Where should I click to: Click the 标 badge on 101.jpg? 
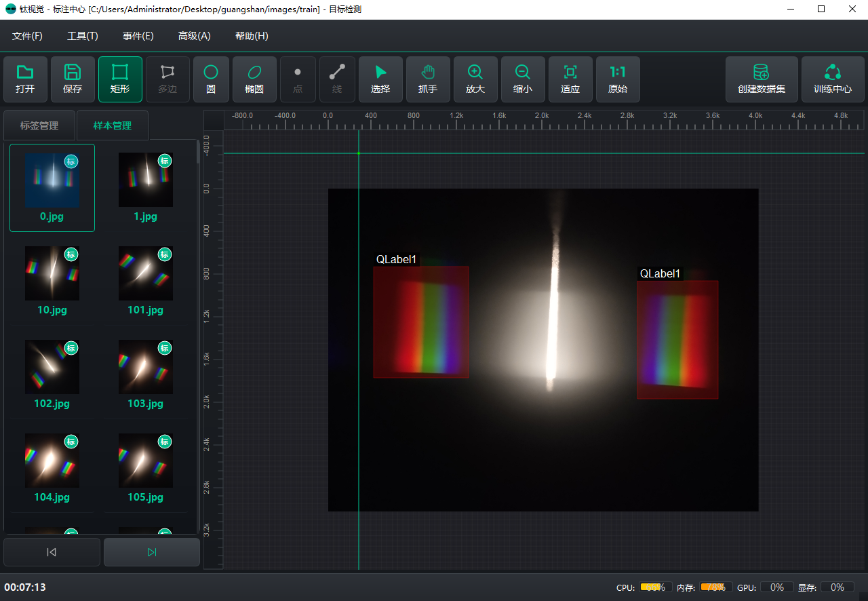pos(165,254)
